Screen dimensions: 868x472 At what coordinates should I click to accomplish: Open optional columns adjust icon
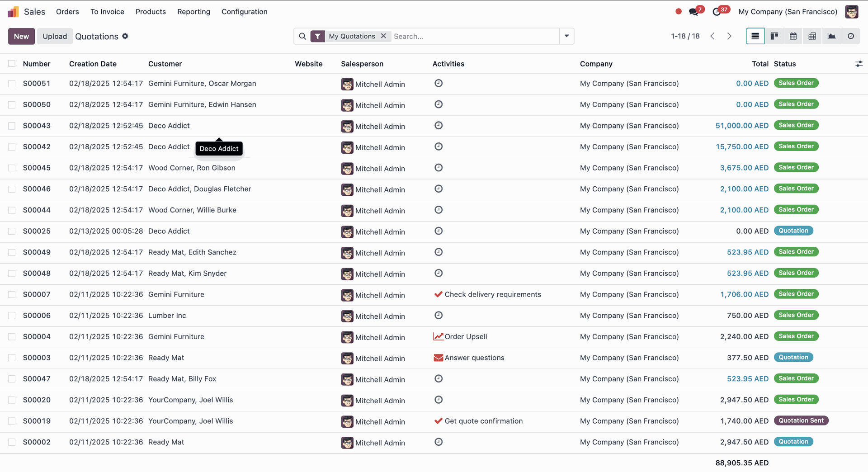pos(859,64)
